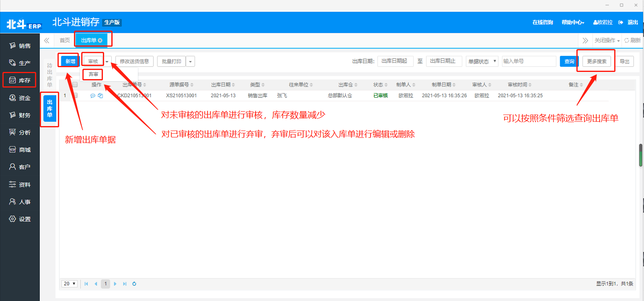Viewport: 644px width, 301px height.
Task: Open page size dropdown showing 20
Action: point(69,284)
